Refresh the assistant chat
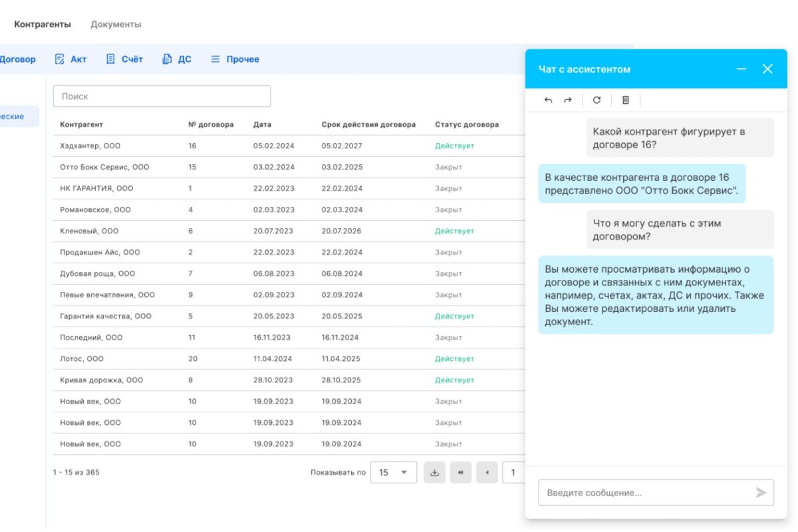The width and height of the screenshot is (798, 532). (x=597, y=100)
